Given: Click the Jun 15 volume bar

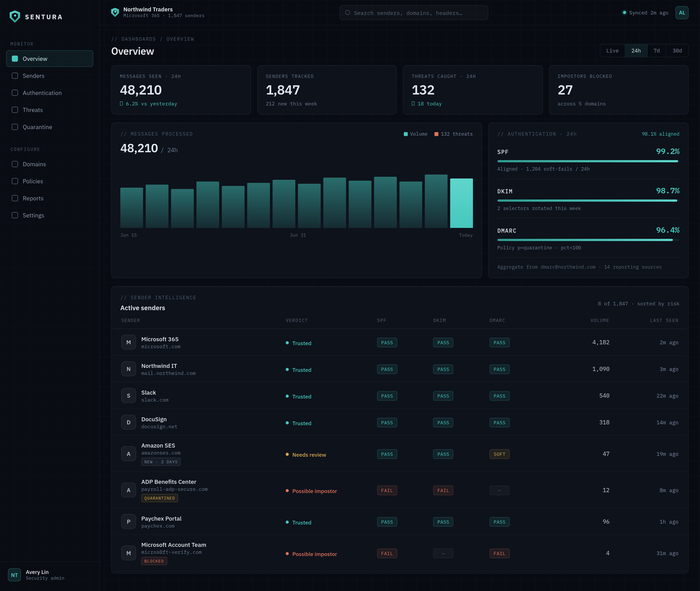Looking at the screenshot, I should click(x=132, y=208).
